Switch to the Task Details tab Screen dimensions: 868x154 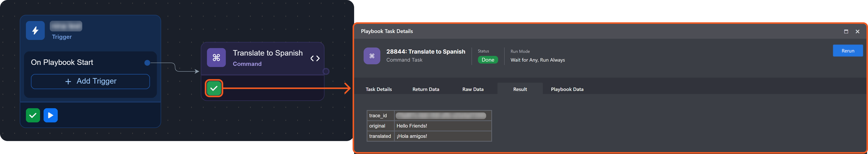point(378,89)
